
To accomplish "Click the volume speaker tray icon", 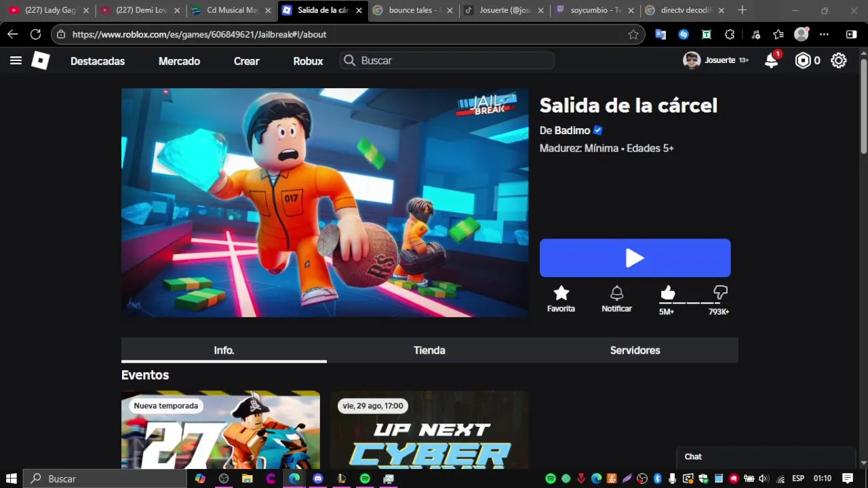I will point(764,479).
